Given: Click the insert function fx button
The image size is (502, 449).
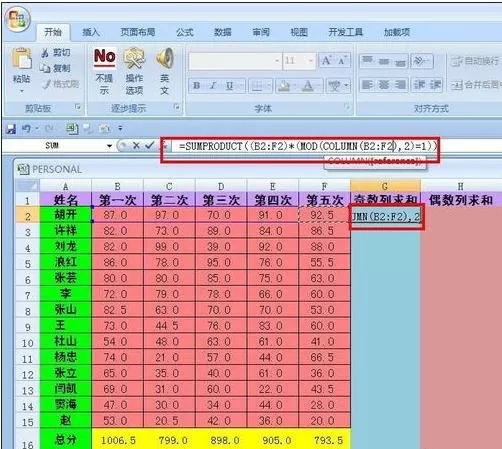Looking at the screenshot, I should coord(165,146).
